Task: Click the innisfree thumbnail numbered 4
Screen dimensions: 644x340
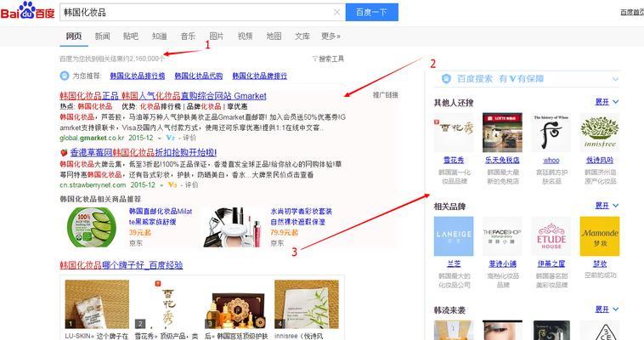Action: coord(307,304)
